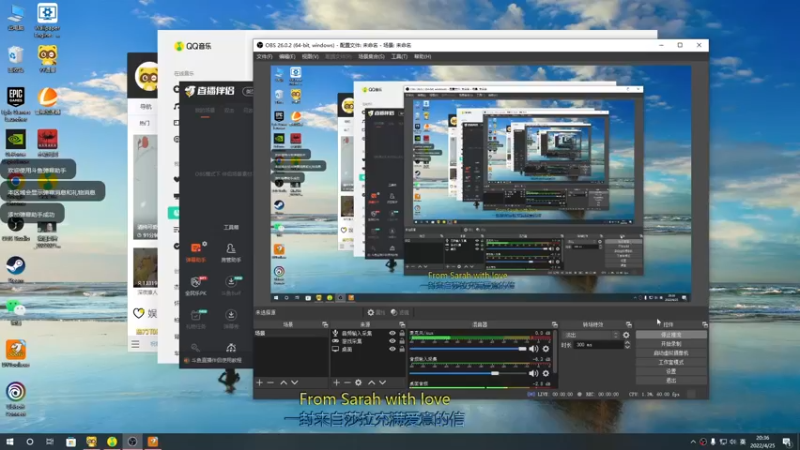
Task: Mute the 音频输入采集 mixer channel speaker
Action: pos(533,373)
